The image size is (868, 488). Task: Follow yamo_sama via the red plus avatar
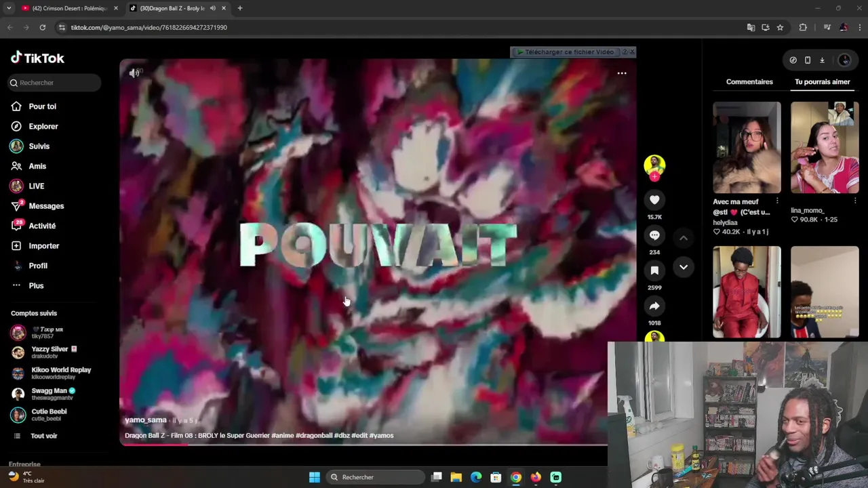tap(654, 178)
